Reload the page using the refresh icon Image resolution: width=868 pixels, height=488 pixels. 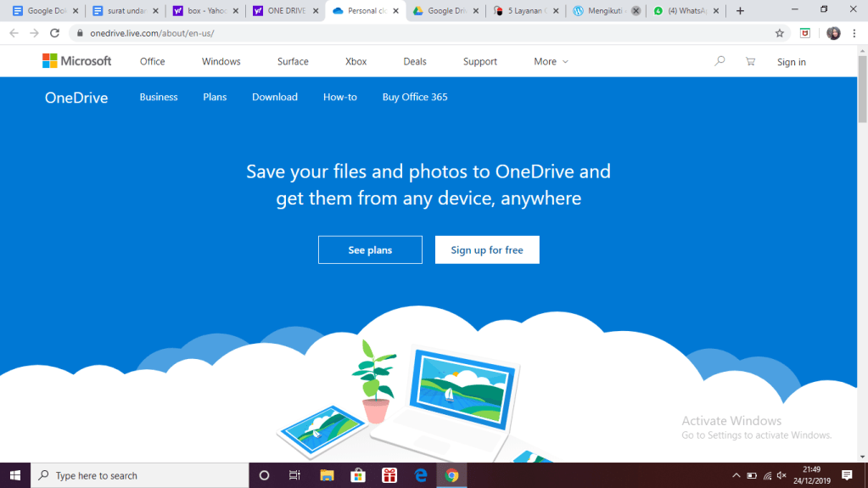tap(55, 33)
